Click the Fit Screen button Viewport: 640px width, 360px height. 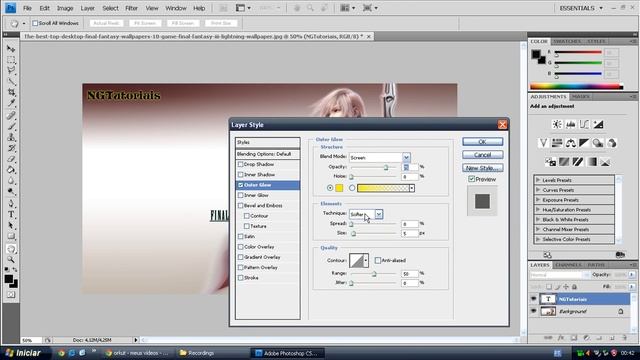[145, 23]
